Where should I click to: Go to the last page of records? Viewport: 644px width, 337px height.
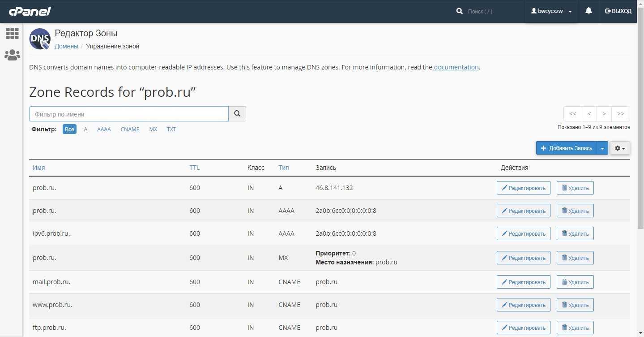coord(620,114)
